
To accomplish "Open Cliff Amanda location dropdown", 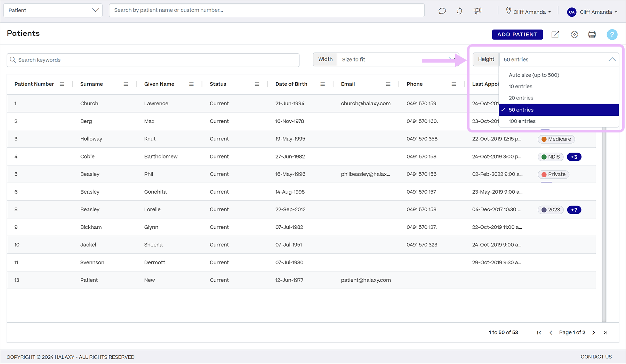I will pos(529,12).
